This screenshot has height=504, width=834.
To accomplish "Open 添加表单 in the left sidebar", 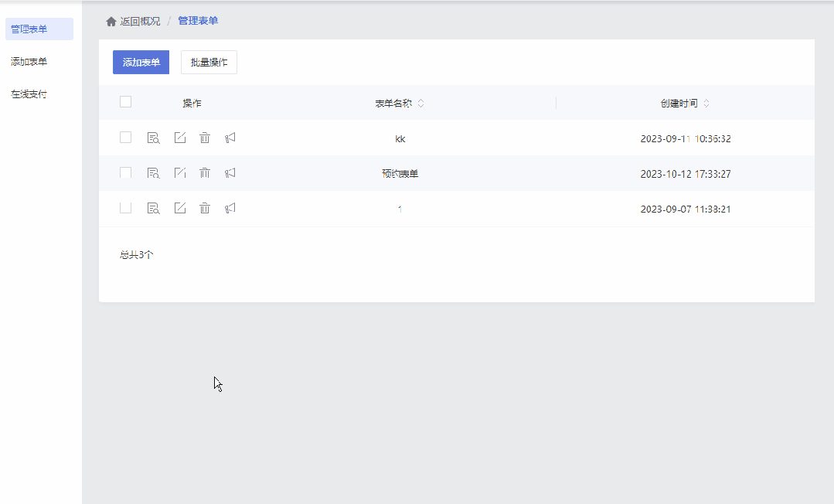I will pos(29,62).
